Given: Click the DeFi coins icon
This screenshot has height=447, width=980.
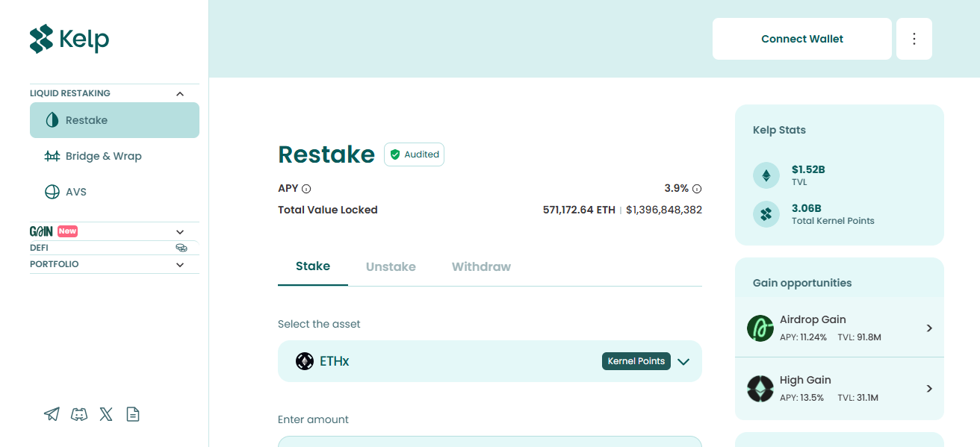Looking at the screenshot, I should point(181,248).
